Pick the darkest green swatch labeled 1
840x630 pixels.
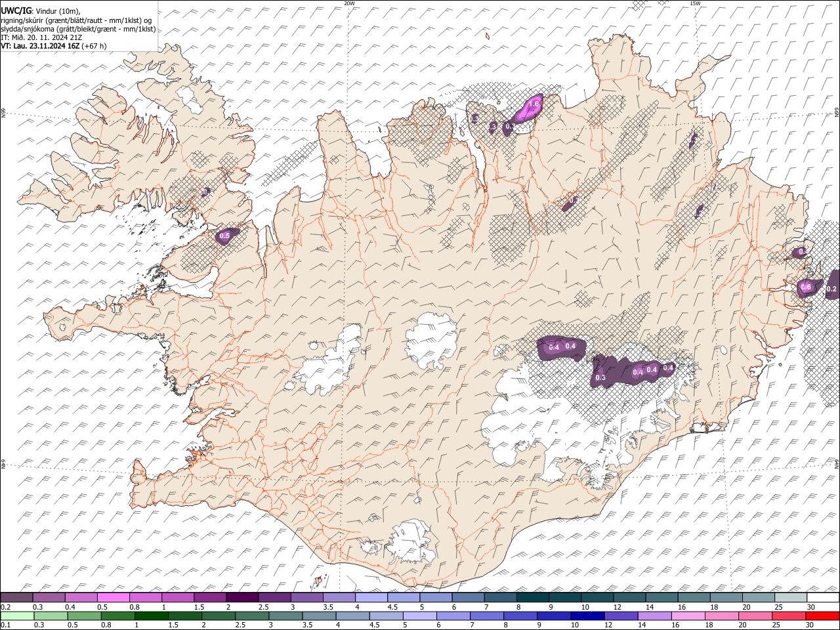(x=151, y=616)
